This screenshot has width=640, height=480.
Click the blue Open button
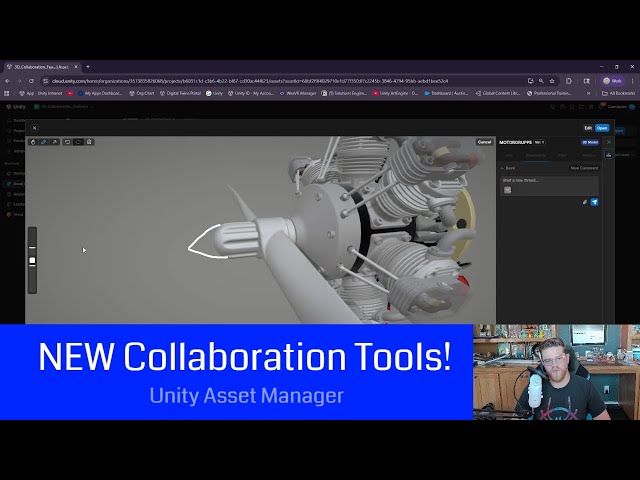point(602,128)
